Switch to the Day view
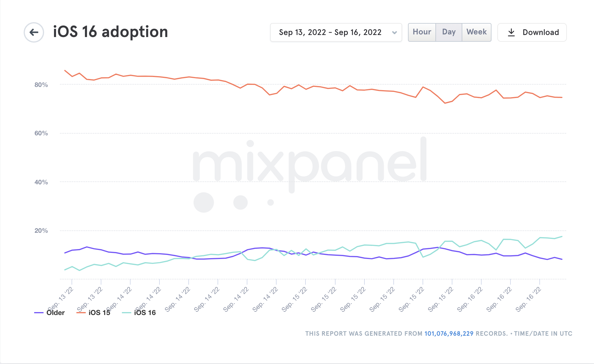Image resolution: width=594 pixels, height=364 pixels. click(449, 32)
